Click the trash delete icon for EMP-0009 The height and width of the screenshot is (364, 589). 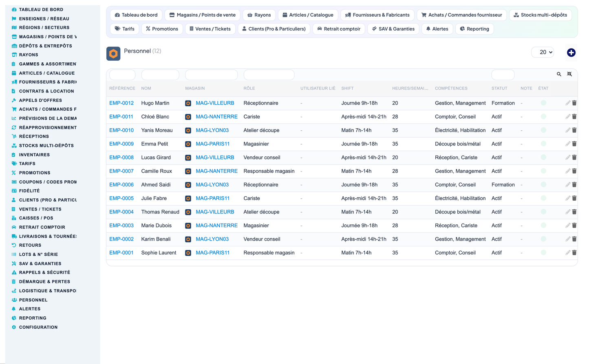coord(574,144)
